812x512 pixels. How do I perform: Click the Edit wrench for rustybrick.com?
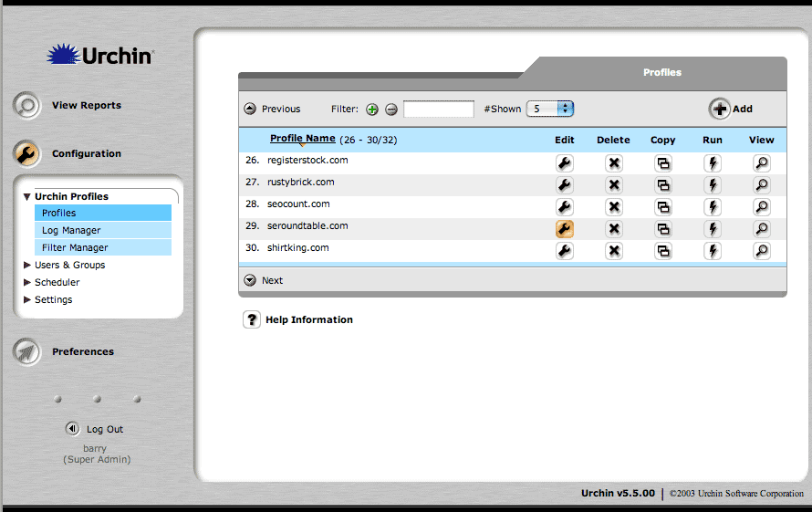point(565,185)
